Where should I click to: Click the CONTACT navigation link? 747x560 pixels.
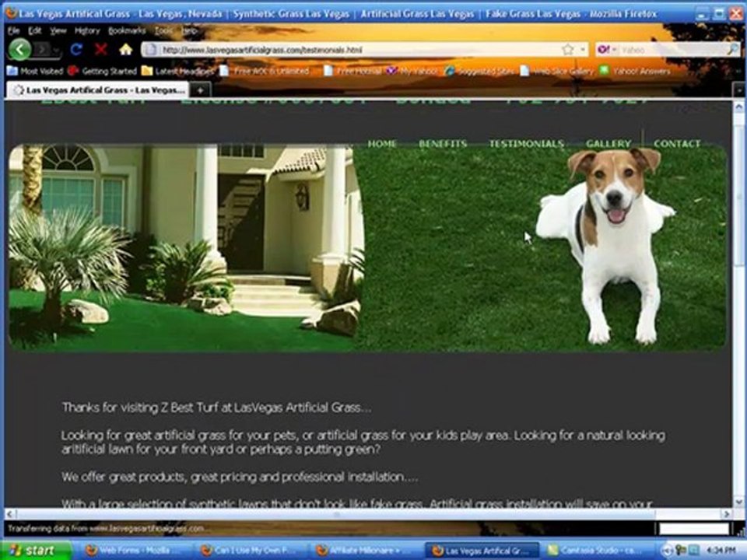677,143
